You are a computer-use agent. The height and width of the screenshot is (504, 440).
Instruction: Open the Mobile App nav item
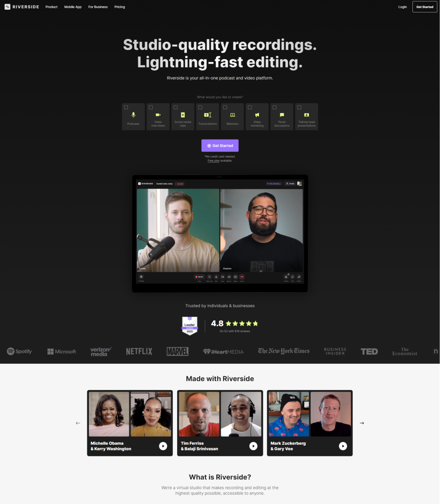(73, 7)
